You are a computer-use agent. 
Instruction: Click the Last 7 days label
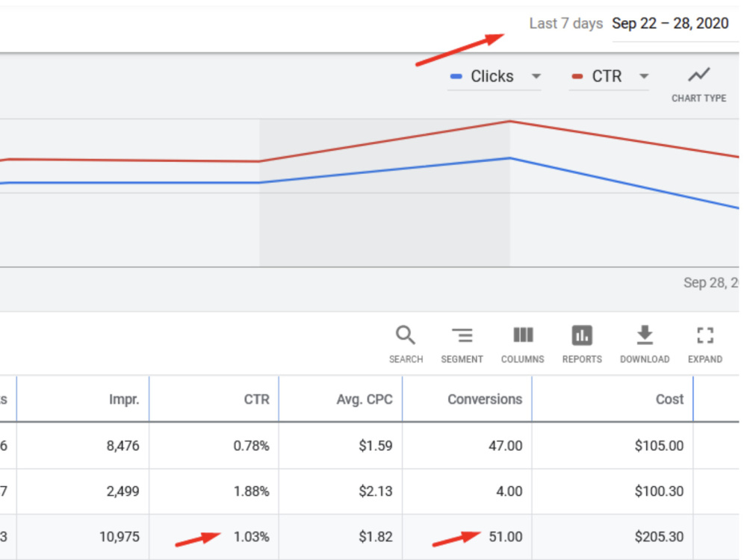566,23
